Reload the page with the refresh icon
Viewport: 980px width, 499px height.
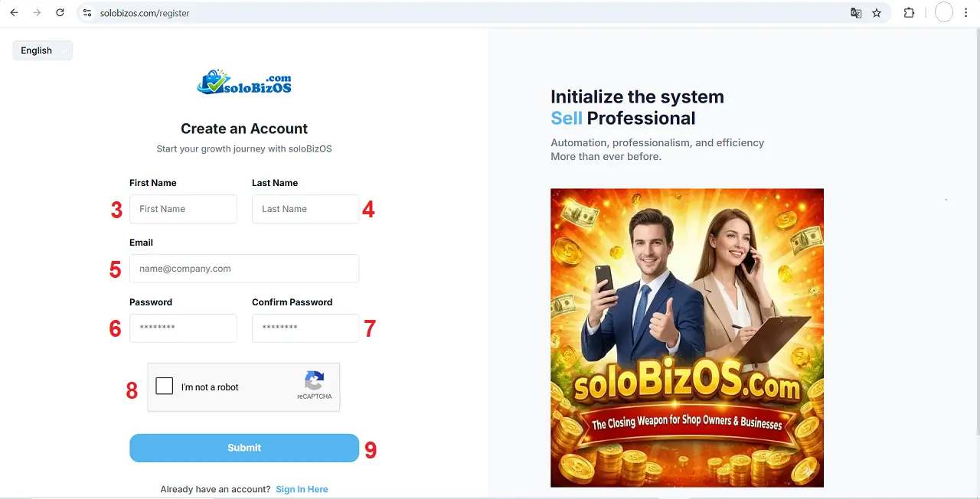60,13
